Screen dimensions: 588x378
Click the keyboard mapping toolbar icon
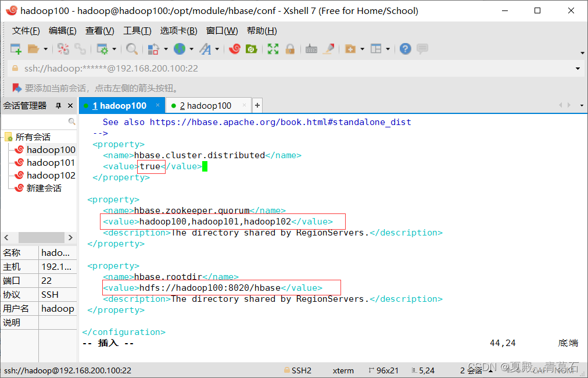(x=311, y=49)
